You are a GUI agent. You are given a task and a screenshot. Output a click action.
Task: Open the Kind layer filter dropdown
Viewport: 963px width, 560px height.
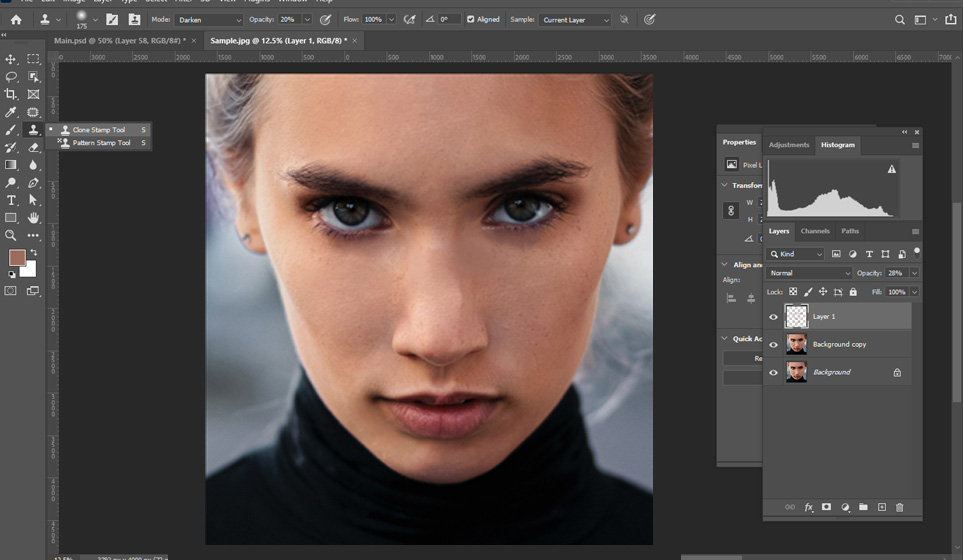click(x=795, y=254)
